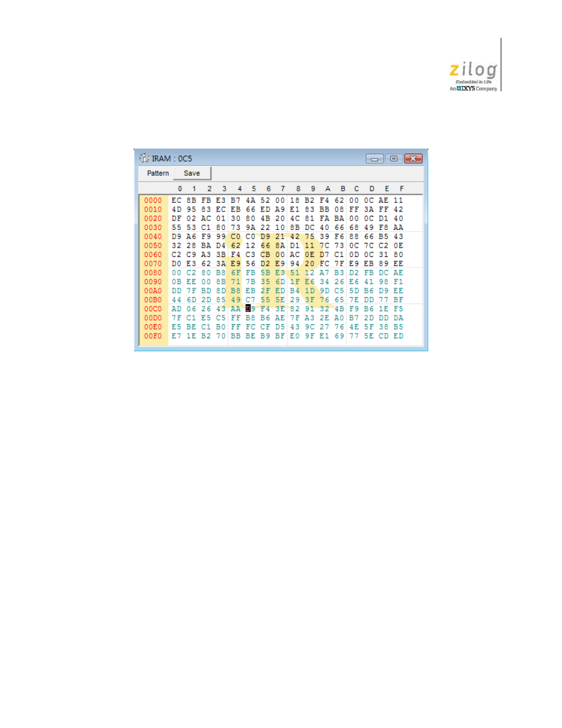
Task: Click cell 9A in row 0030
Action: coord(250,228)
